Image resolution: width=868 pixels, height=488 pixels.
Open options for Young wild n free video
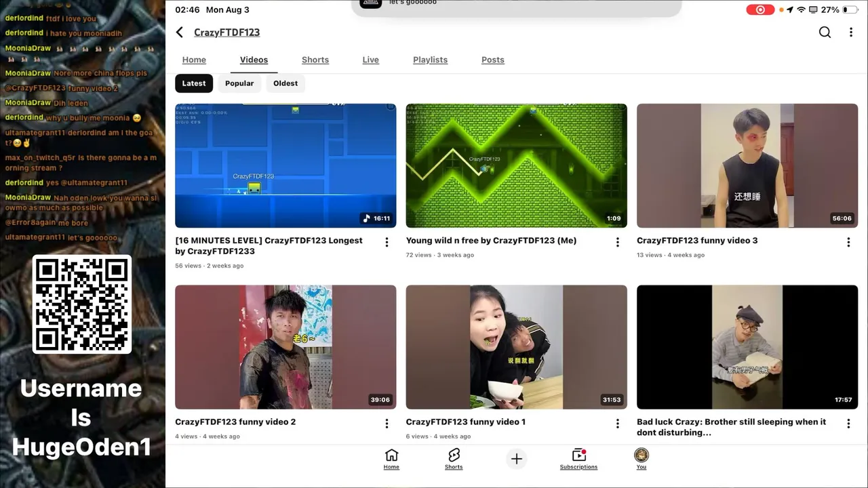pos(617,242)
